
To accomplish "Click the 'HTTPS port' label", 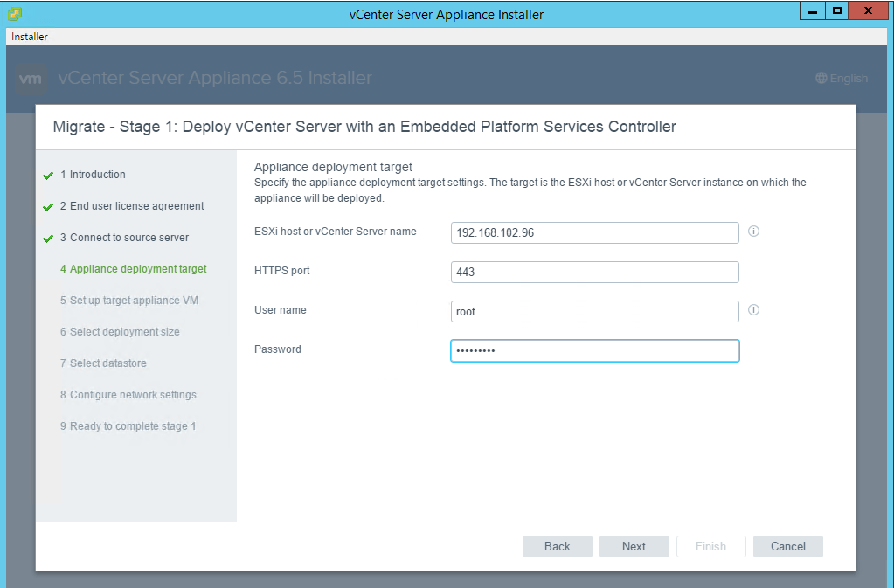I will 281,271.
